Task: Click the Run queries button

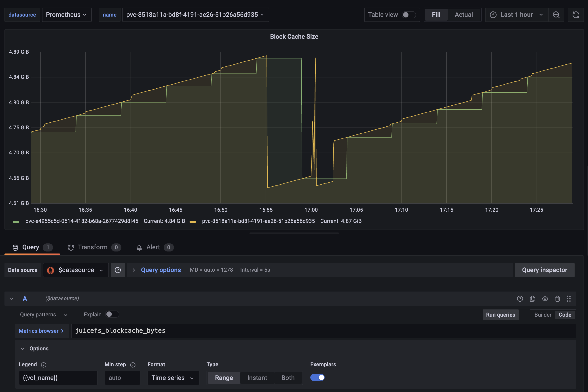Action: pos(500,315)
